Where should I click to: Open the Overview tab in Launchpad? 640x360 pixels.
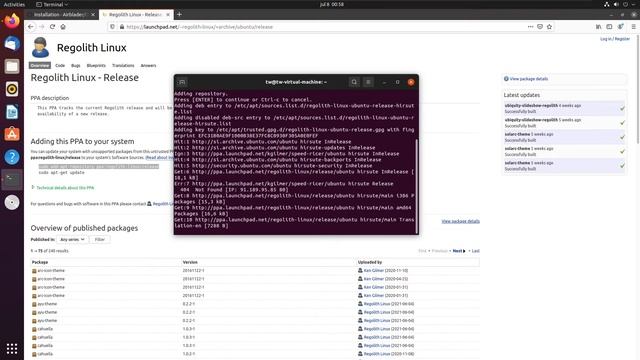pos(40,65)
